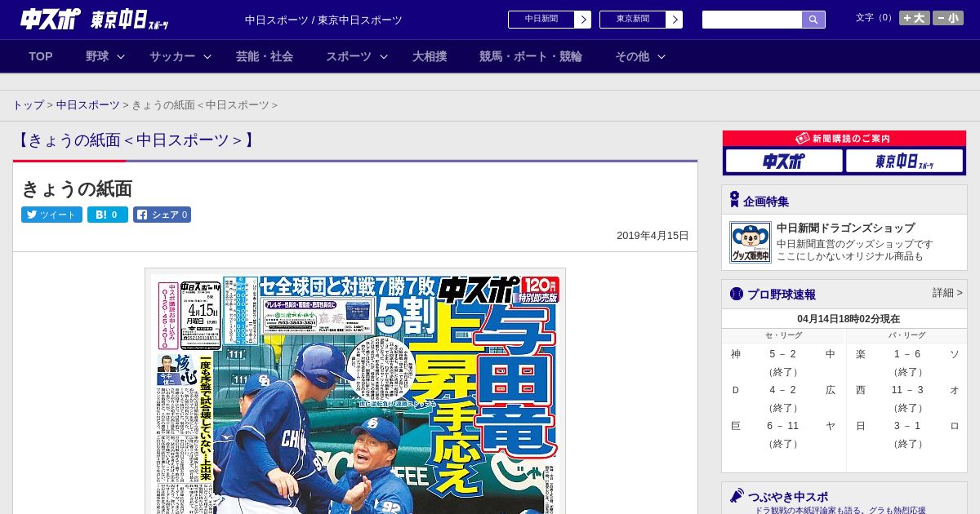Viewport: 980px width, 514px height.
Task: Open the 詳細 > details link
Action: click(x=947, y=292)
